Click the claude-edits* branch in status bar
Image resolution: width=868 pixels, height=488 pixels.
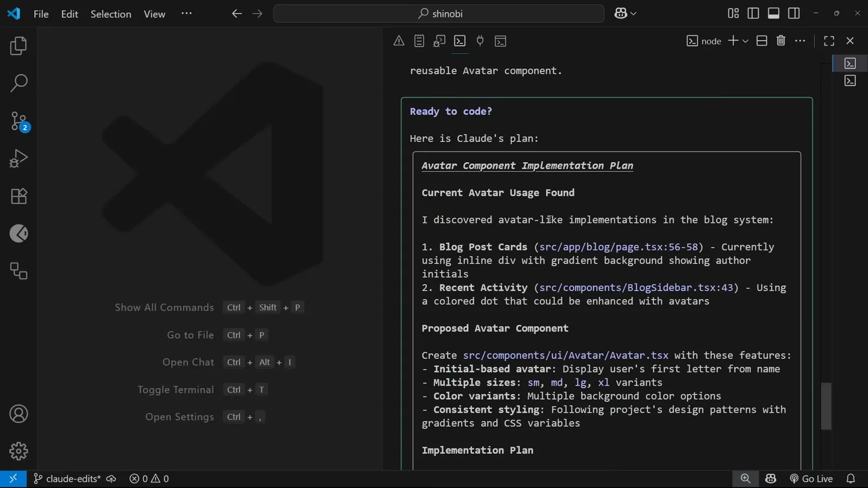tap(67, 479)
